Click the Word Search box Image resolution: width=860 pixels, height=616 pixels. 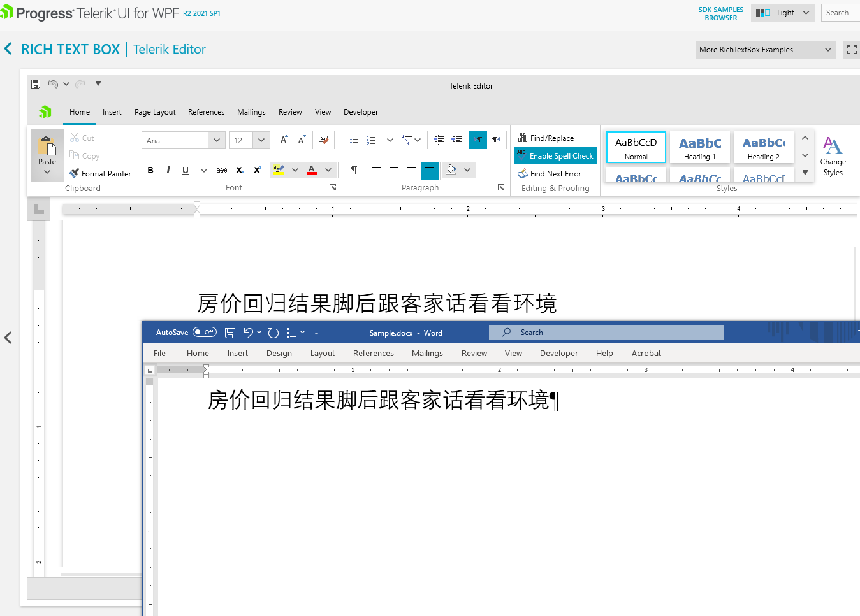[606, 333]
